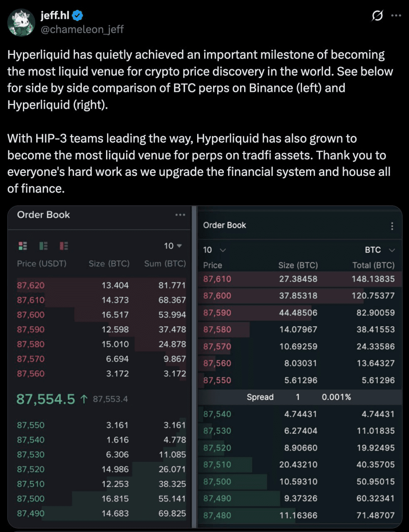
Task: Expand Hyperliquid tick size dropdown showing 10
Action: pyautogui.click(x=214, y=250)
